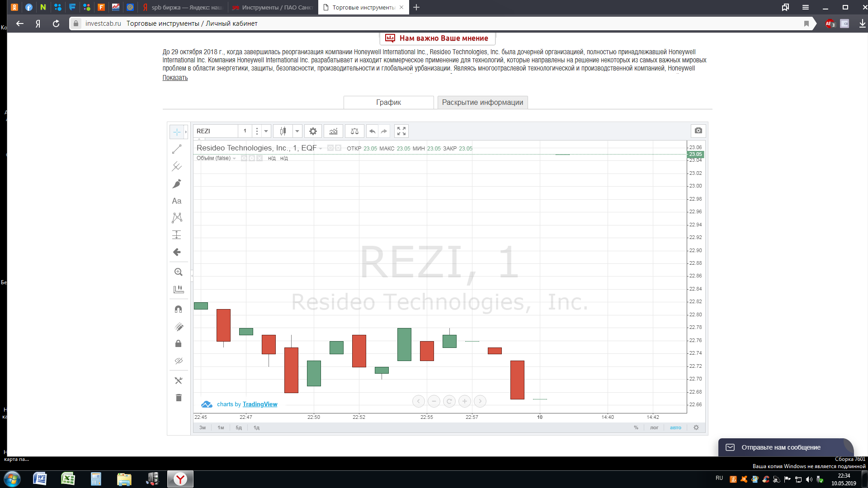Image resolution: width=868 pixels, height=488 pixels.
Task: Select the measure ruler tool
Action: (x=179, y=289)
